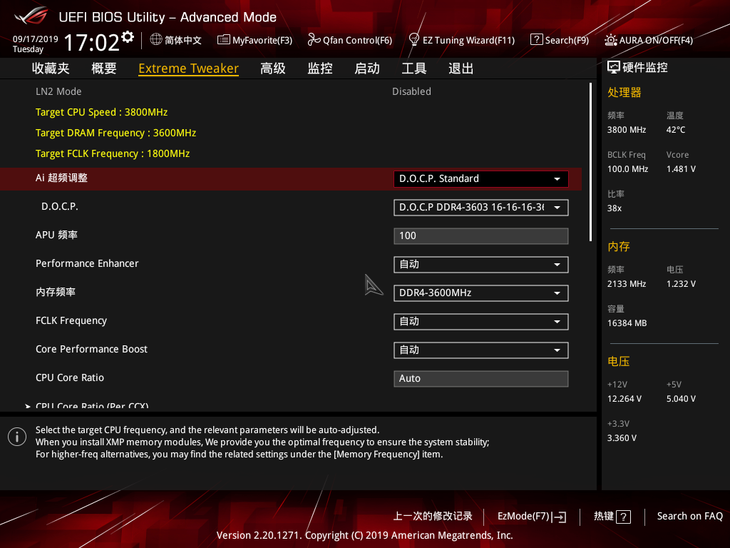Open the D.O.C.P. DDR4-3603 profile dropdown
Viewport: 730px width, 548px height.
point(480,208)
